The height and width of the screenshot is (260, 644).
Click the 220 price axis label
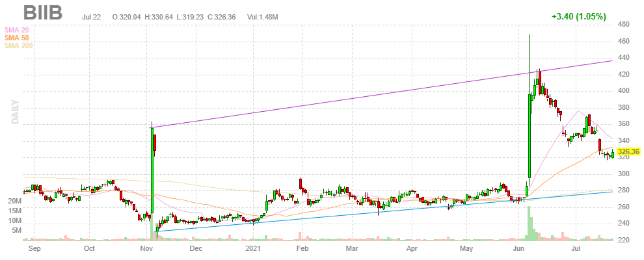tap(624, 240)
